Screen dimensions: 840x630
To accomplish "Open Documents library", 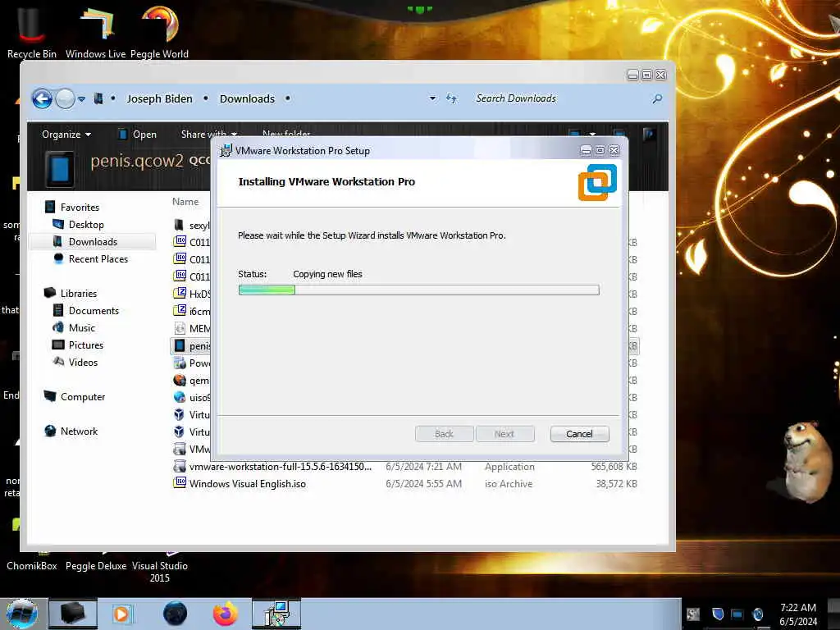I will click(94, 311).
